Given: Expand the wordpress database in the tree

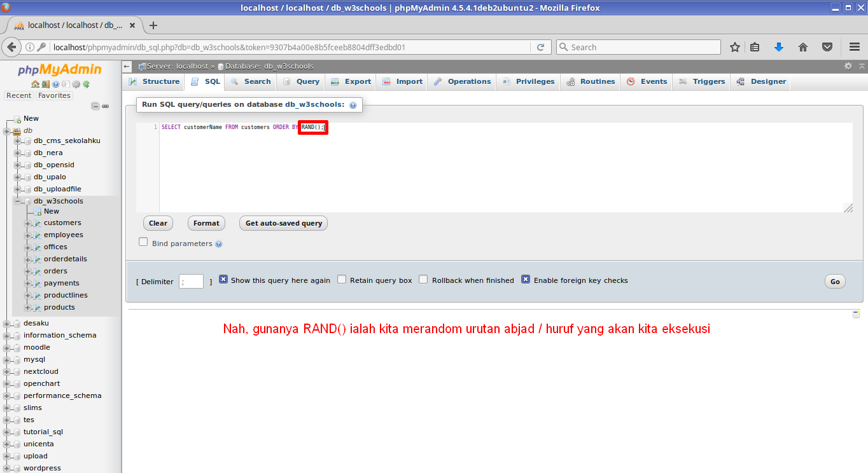Looking at the screenshot, I should pos(6,467).
